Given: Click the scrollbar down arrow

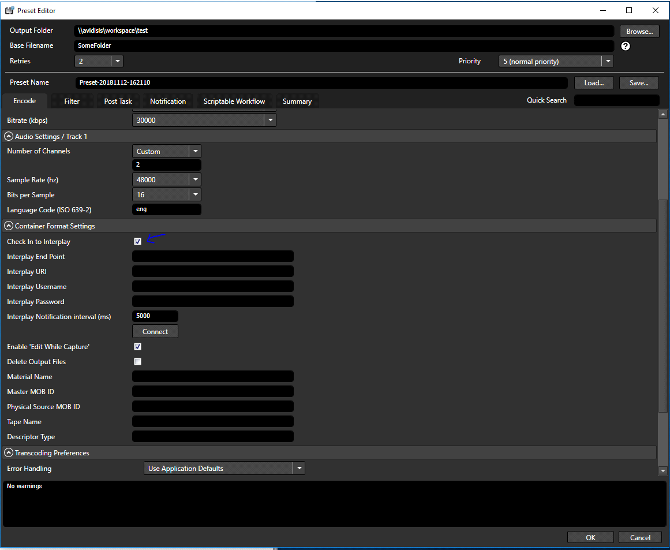Looking at the screenshot, I should point(663,471).
